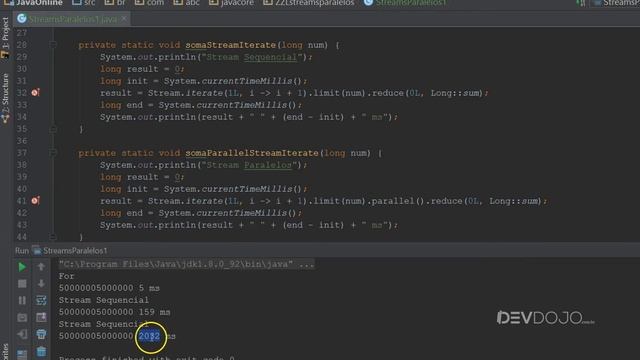Click src folder in navigation bar

coord(84,3)
